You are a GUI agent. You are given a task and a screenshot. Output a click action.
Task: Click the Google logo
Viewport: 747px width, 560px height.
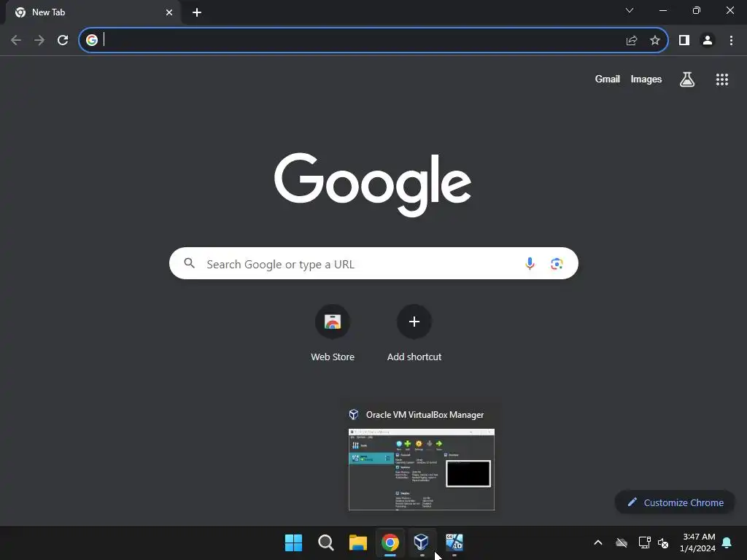(373, 184)
